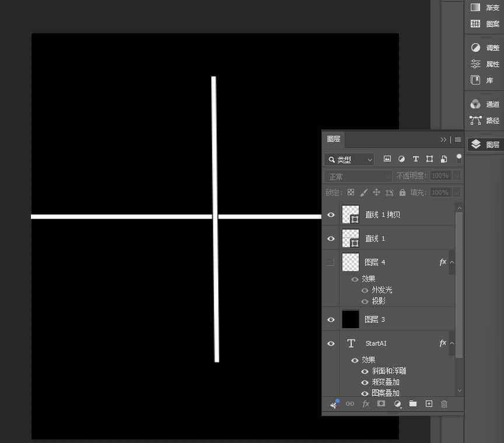Screen dimensions: 504x443
Task: Click lock image pixels brush icon
Action: (363, 192)
